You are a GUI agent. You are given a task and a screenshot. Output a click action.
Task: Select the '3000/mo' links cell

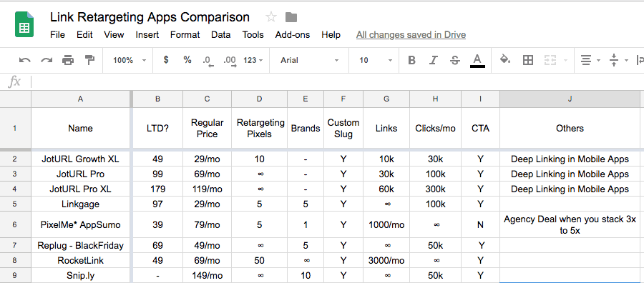tap(386, 260)
